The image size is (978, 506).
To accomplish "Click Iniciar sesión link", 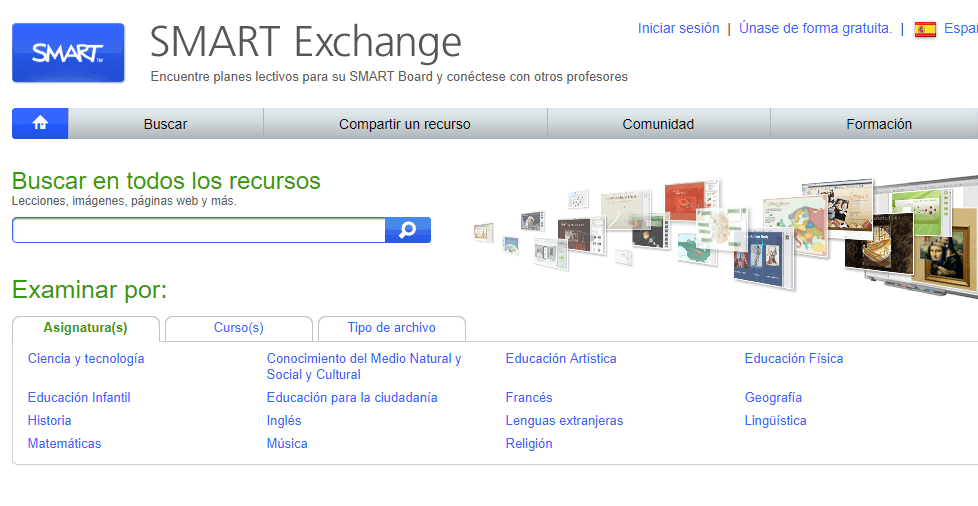I will (678, 28).
